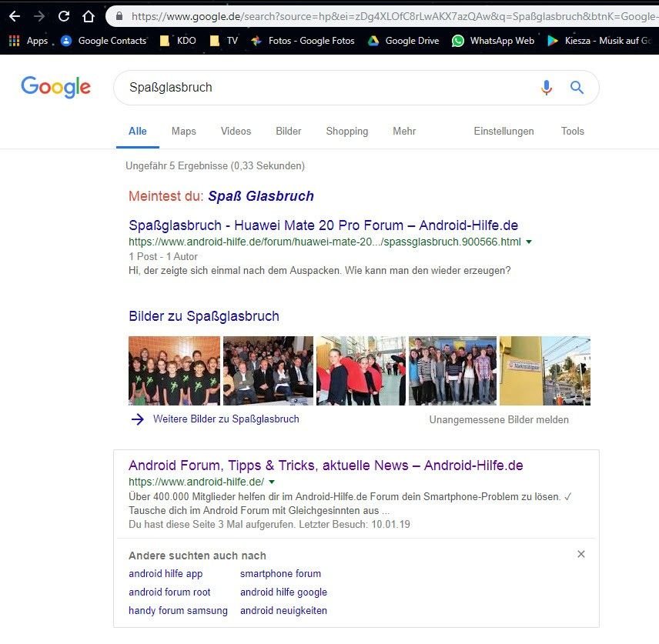Open the yellow wall street sign thumbnail
659x644 pixels.
coord(545,371)
